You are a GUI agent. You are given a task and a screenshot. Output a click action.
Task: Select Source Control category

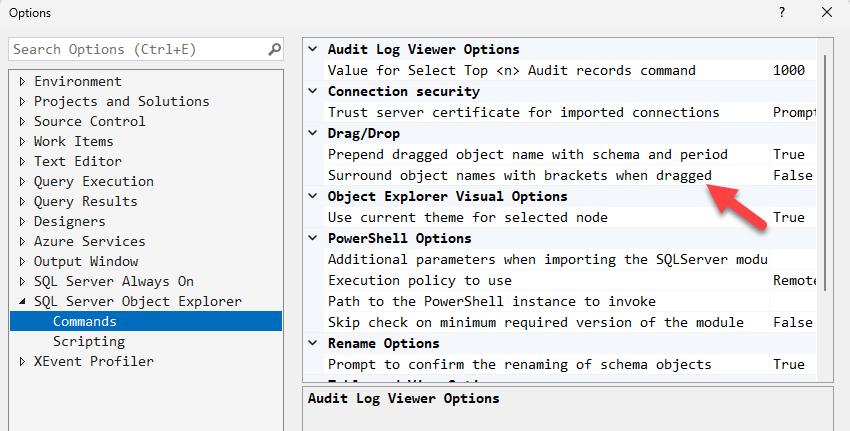pyautogui.click(x=89, y=121)
